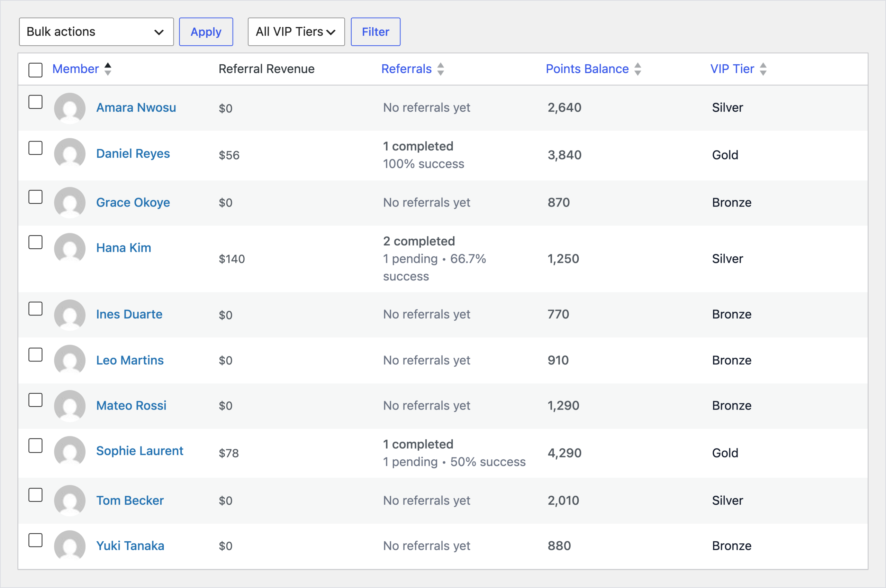Mark Sophie Laurent's row checkbox
The height and width of the screenshot is (588, 886).
pyautogui.click(x=35, y=446)
